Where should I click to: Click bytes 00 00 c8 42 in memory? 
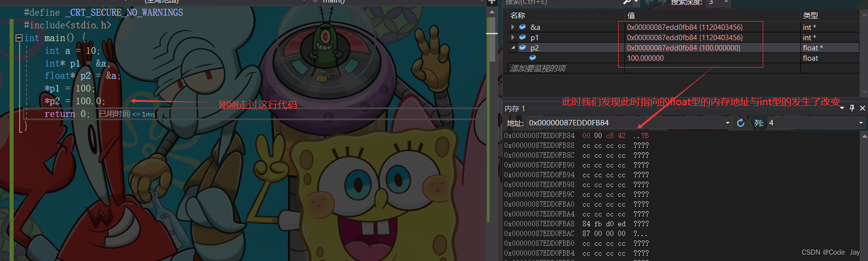point(604,136)
